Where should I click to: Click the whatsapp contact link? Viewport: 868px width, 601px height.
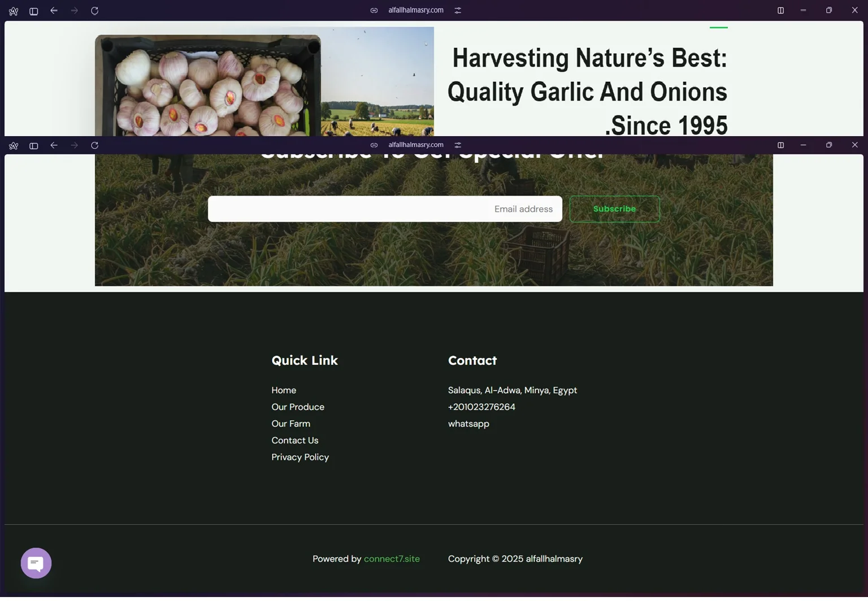point(468,424)
